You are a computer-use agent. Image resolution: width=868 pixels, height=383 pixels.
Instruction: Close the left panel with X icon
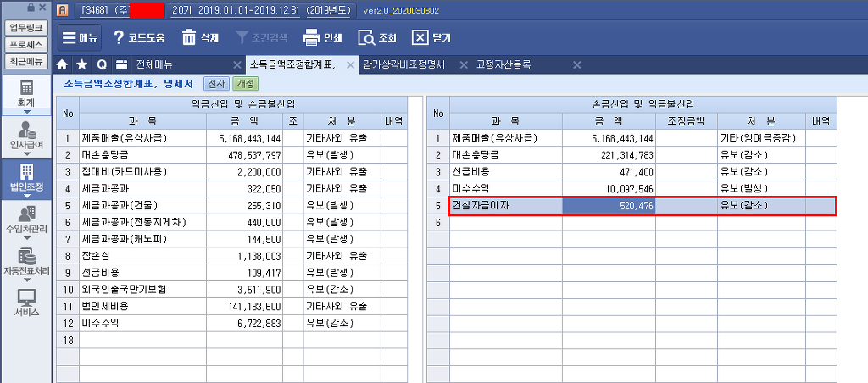(x=42, y=7)
